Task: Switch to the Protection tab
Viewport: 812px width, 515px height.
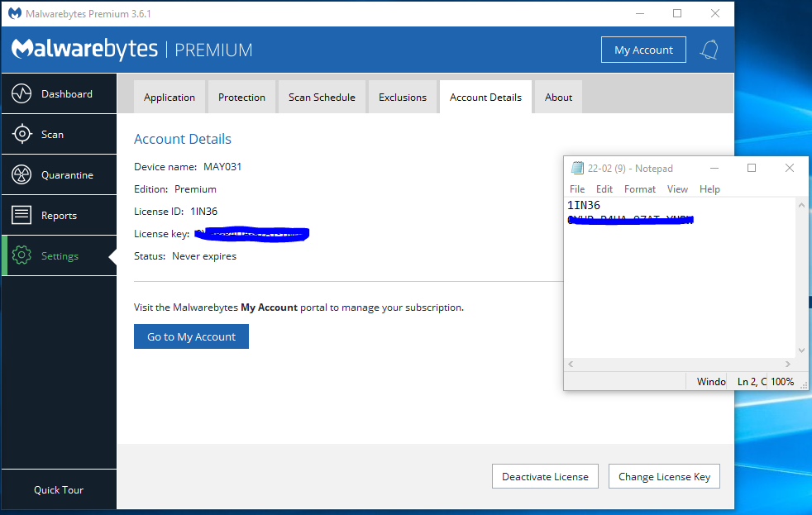Action: point(241,98)
